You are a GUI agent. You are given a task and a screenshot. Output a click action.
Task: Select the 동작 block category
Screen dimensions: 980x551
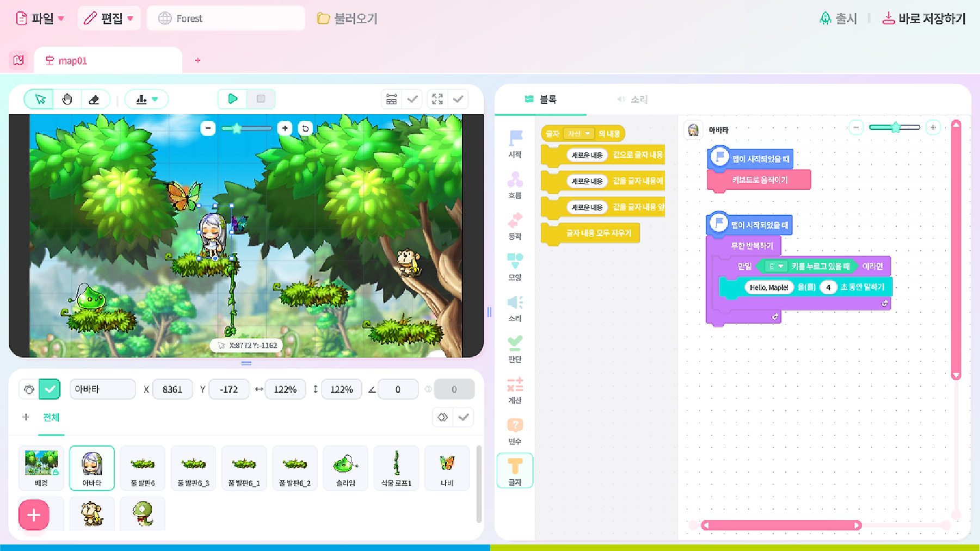point(515,226)
